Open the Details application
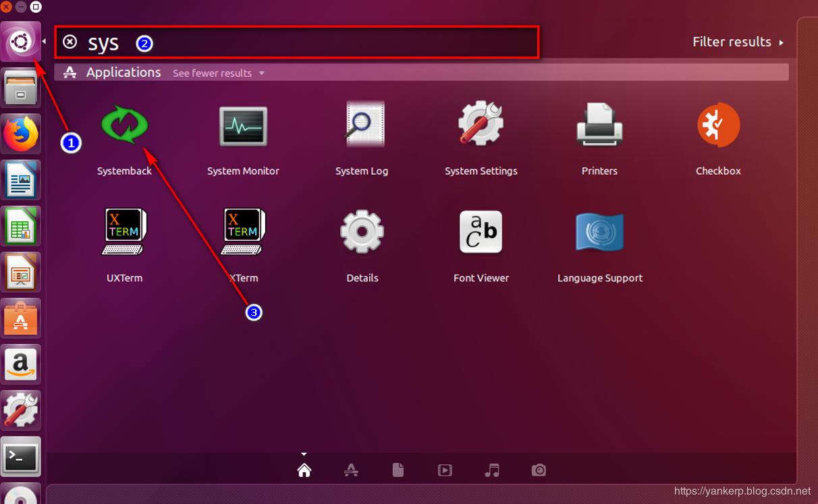Viewport: 818px width, 504px height. pos(362,231)
